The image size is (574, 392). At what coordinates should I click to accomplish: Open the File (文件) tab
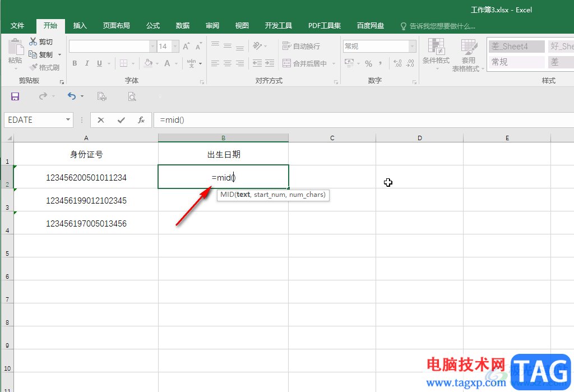click(17, 26)
